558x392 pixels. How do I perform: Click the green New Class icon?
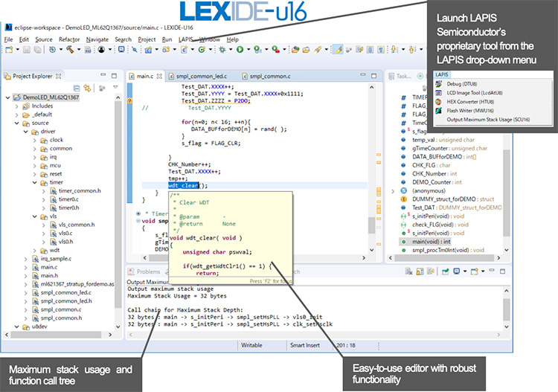[202, 50]
